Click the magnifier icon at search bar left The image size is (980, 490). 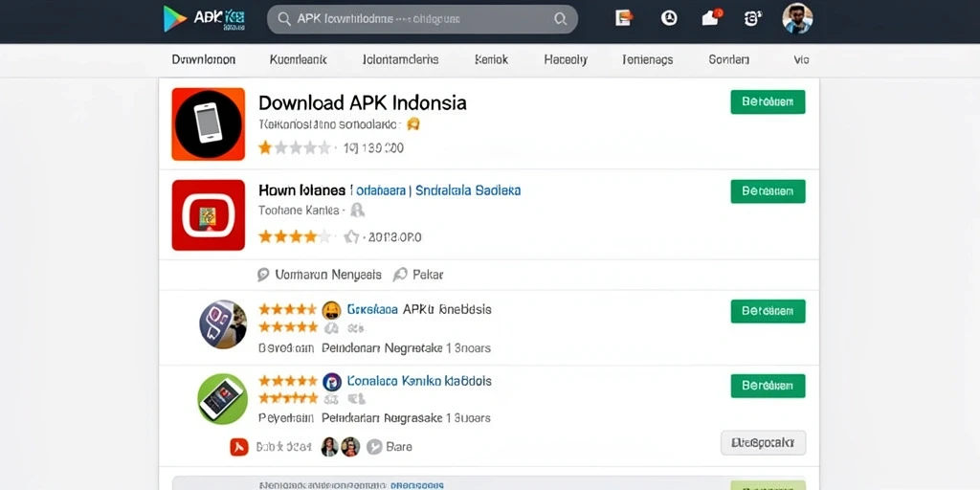tap(284, 19)
